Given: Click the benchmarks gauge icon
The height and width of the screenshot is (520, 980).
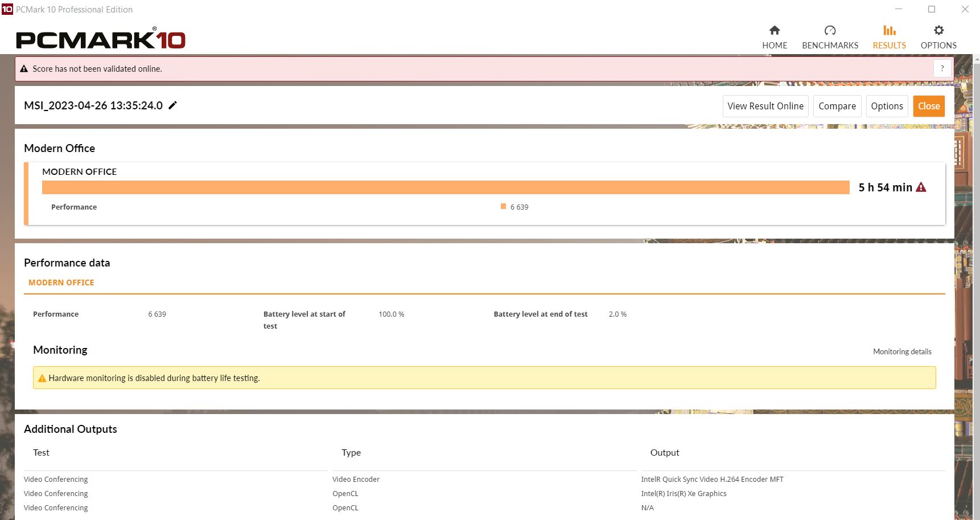Looking at the screenshot, I should (830, 30).
